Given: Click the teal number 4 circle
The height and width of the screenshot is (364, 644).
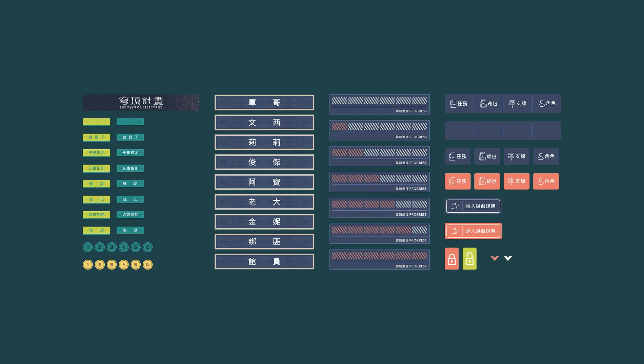Looking at the screenshot, I should tap(124, 247).
